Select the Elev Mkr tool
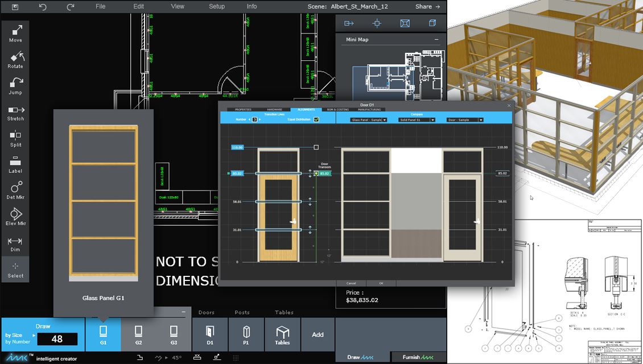 (15, 217)
